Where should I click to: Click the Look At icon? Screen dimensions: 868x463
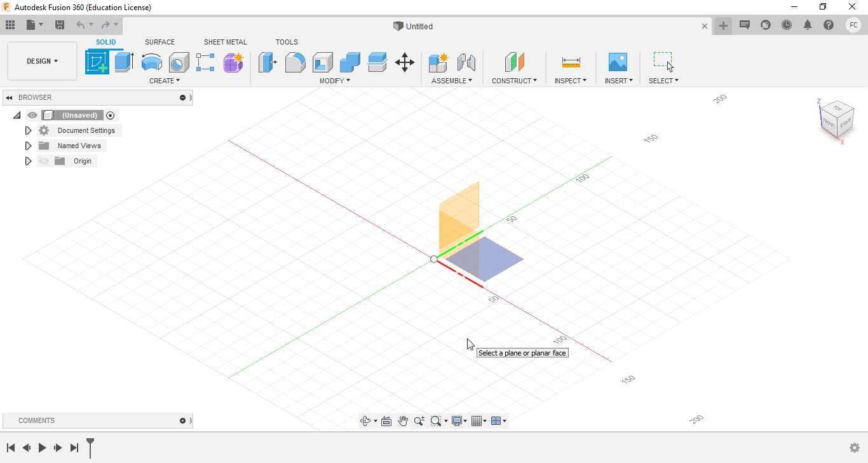coord(386,421)
